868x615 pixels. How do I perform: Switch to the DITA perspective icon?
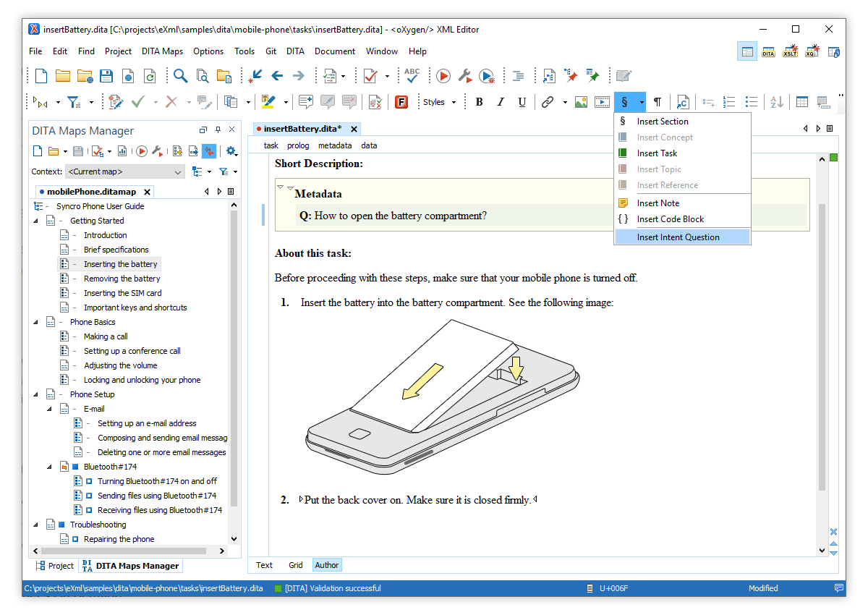click(768, 52)
